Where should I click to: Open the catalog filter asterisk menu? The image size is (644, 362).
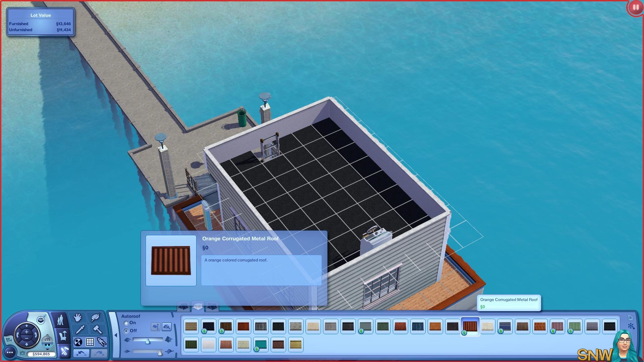631,326
